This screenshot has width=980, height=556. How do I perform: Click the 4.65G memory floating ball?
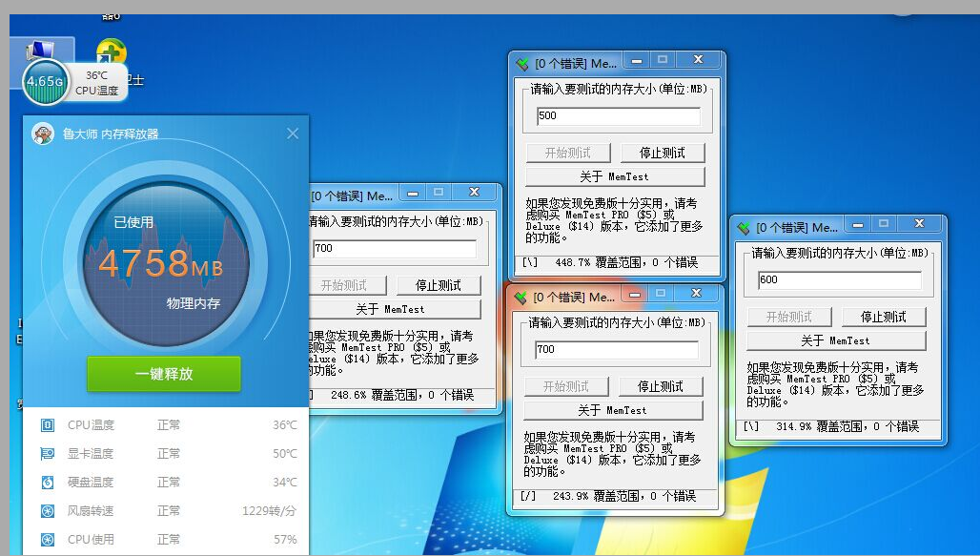tap(45, 82)
